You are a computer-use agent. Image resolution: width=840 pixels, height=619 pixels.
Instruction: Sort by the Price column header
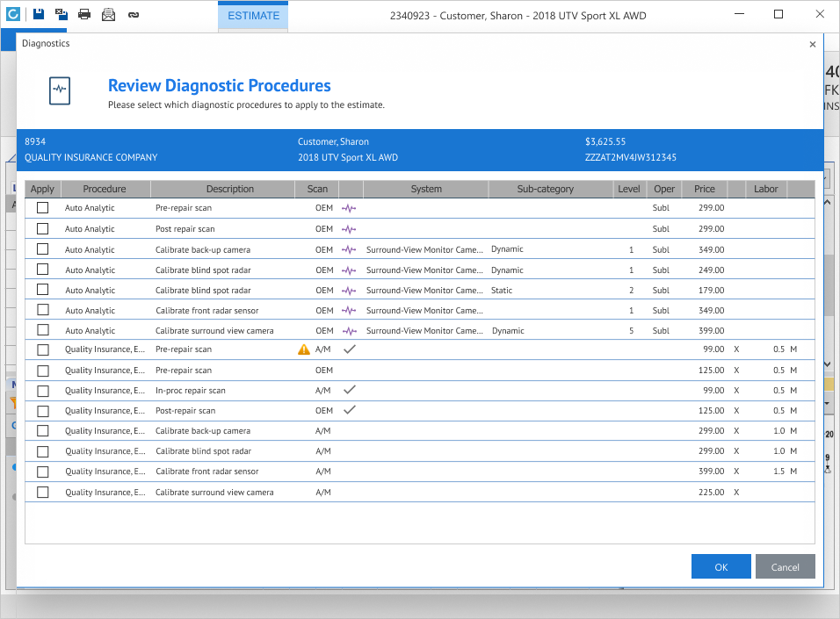pyautogui.click(x=704, y=189)
